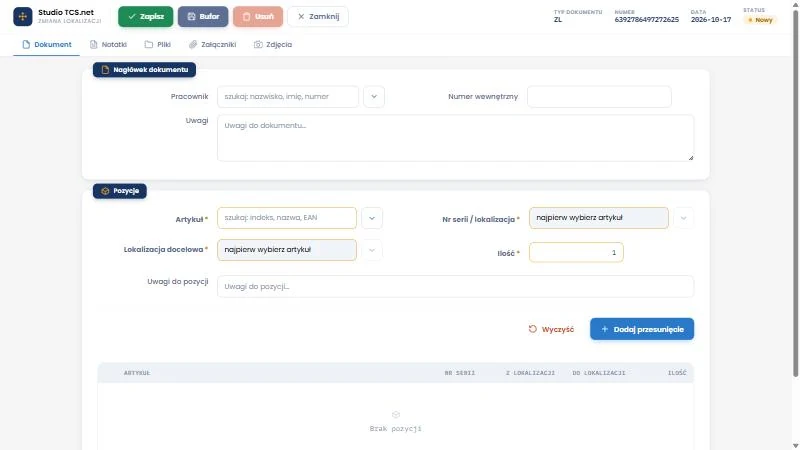Save document with Zapisz button
Viewport: 800px width, 450px height.
[145, 16]
